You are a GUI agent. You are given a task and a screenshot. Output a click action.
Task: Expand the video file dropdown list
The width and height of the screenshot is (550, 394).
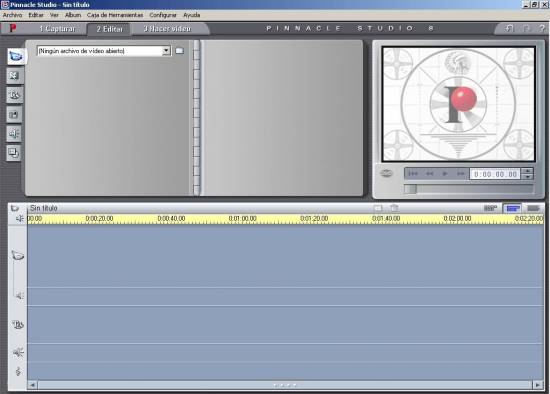point(166,51)
